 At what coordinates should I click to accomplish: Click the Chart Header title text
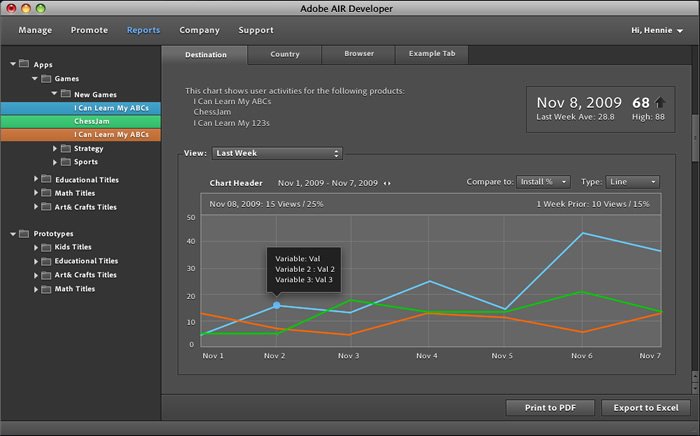pyautogui.click(x=236, y=183)
